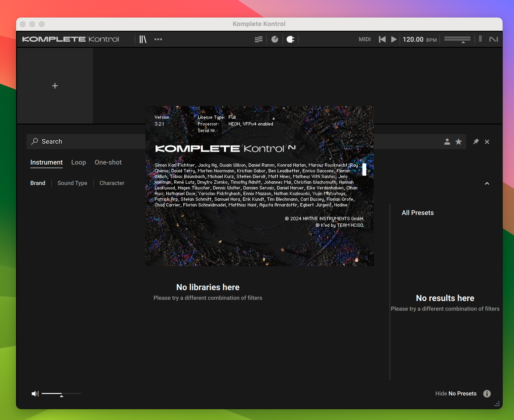The image size is (514, 420).
Task: Click the All Presets heading
Action: pos(417,213)
